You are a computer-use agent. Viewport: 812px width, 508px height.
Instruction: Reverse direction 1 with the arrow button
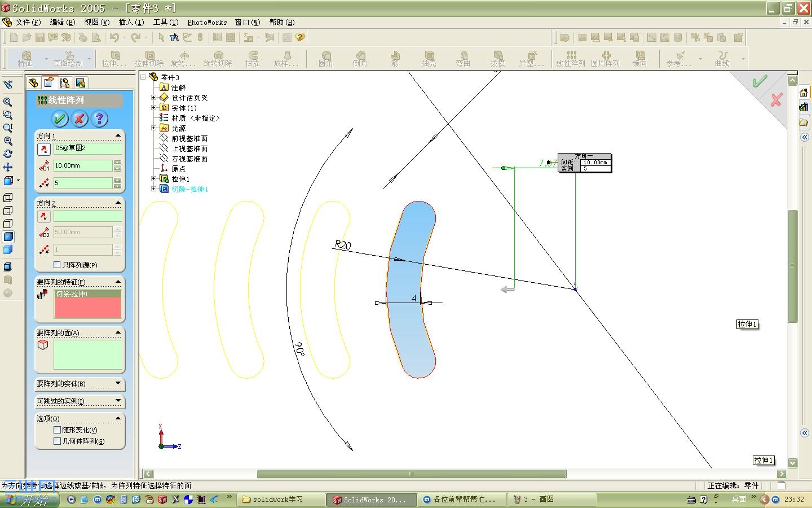click(x=43, y=149)
